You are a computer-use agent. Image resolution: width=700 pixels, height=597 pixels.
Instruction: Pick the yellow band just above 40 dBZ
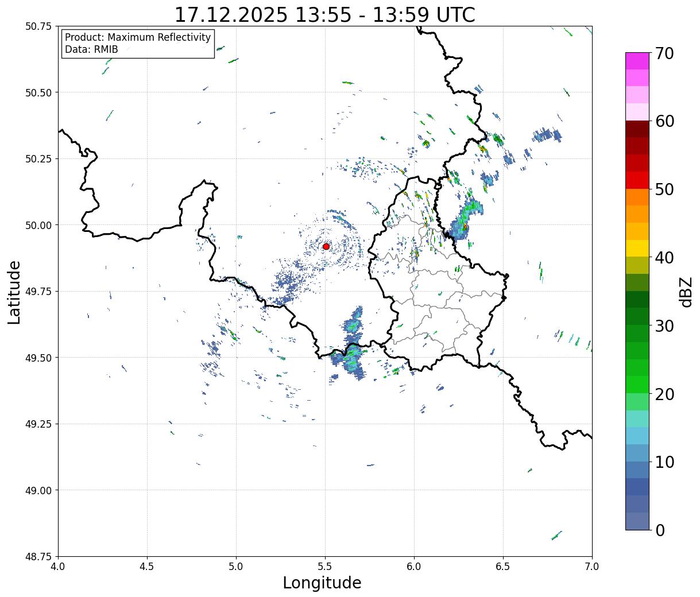tap(637, 248)
